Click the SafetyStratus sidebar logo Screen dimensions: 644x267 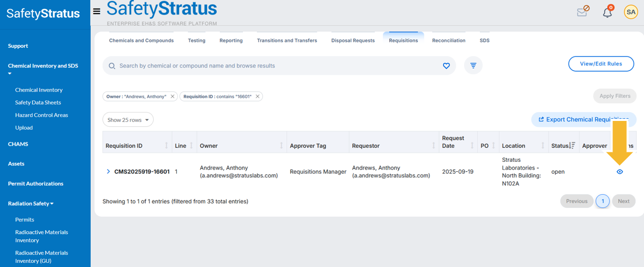click(x=43, y=14)
